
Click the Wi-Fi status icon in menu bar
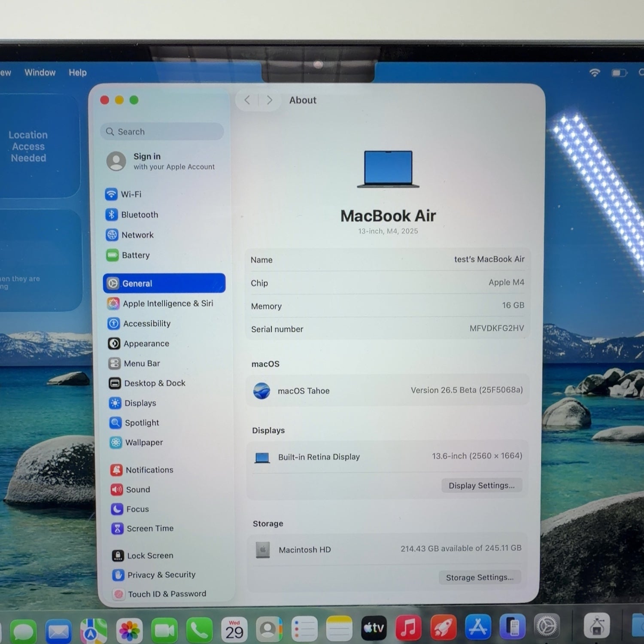pos(595,73)
